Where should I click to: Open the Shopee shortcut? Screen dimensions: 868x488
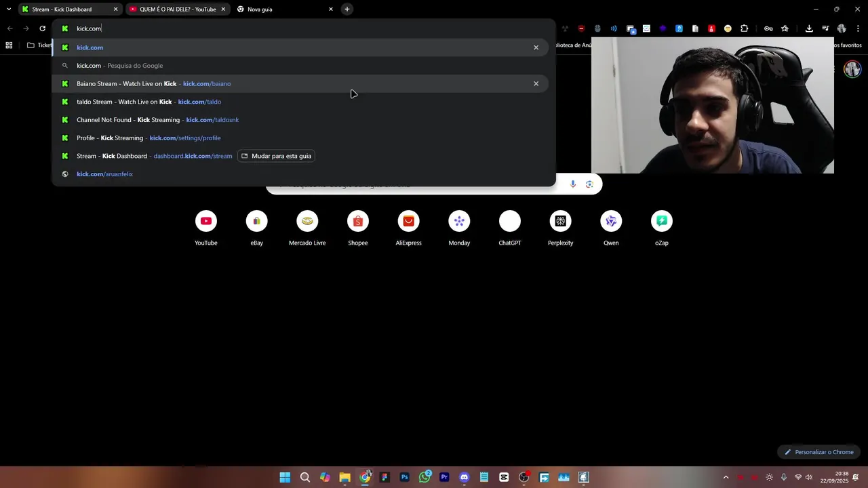click(x=358, y=228)
